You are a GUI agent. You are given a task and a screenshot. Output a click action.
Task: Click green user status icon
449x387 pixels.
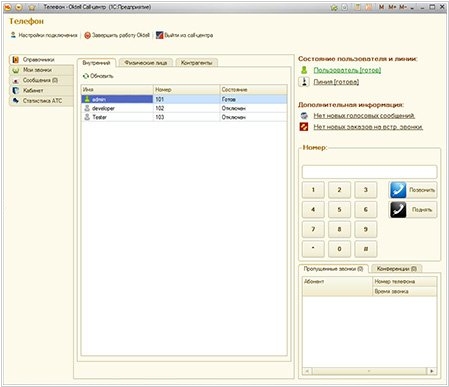point(304,70)
